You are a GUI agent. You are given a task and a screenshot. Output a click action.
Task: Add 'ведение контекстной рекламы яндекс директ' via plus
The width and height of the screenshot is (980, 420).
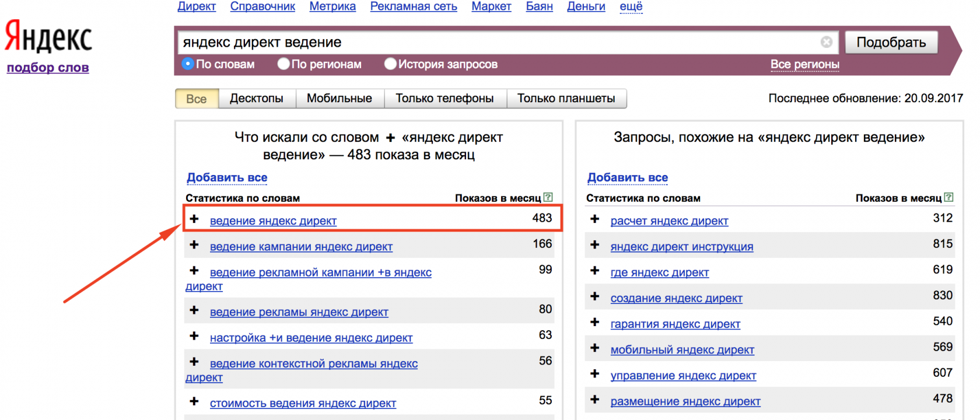pos(194,361)
